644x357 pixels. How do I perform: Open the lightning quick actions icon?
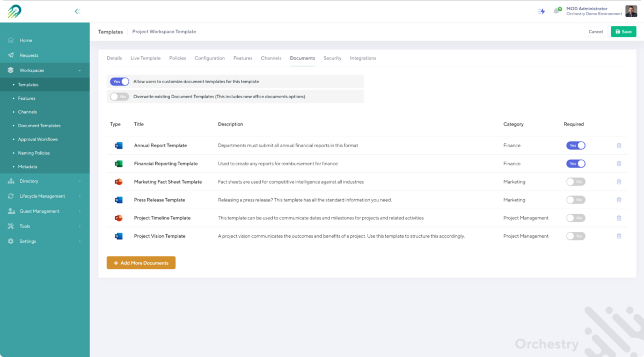click(541, 11)
